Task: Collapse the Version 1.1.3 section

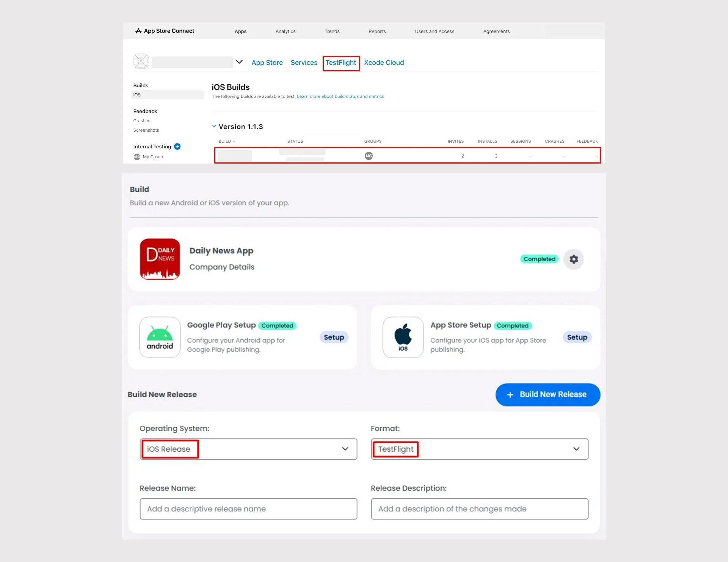Action: tap(214, 126)
